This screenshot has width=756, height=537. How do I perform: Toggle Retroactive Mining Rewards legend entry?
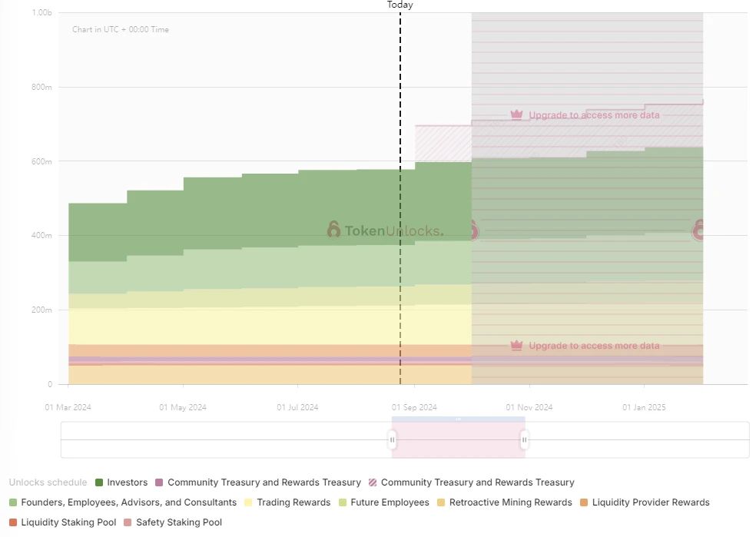pyautogui.click(x=510, y=502)
